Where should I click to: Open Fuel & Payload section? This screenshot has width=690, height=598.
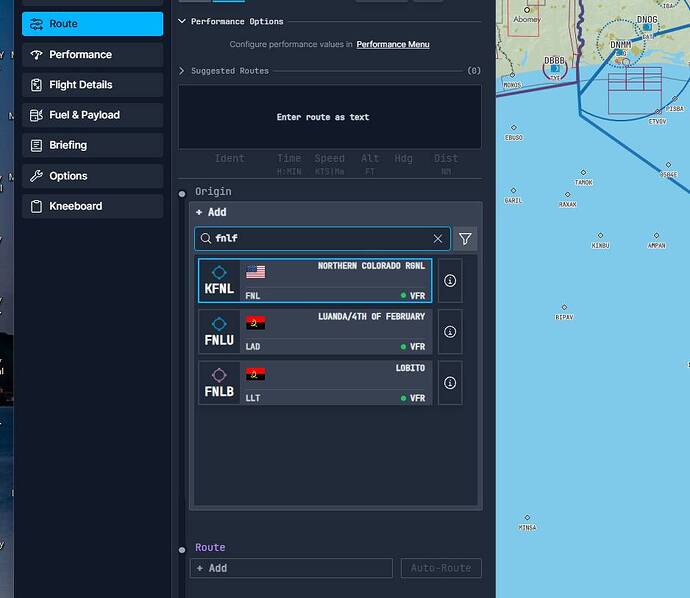point(92,115)
